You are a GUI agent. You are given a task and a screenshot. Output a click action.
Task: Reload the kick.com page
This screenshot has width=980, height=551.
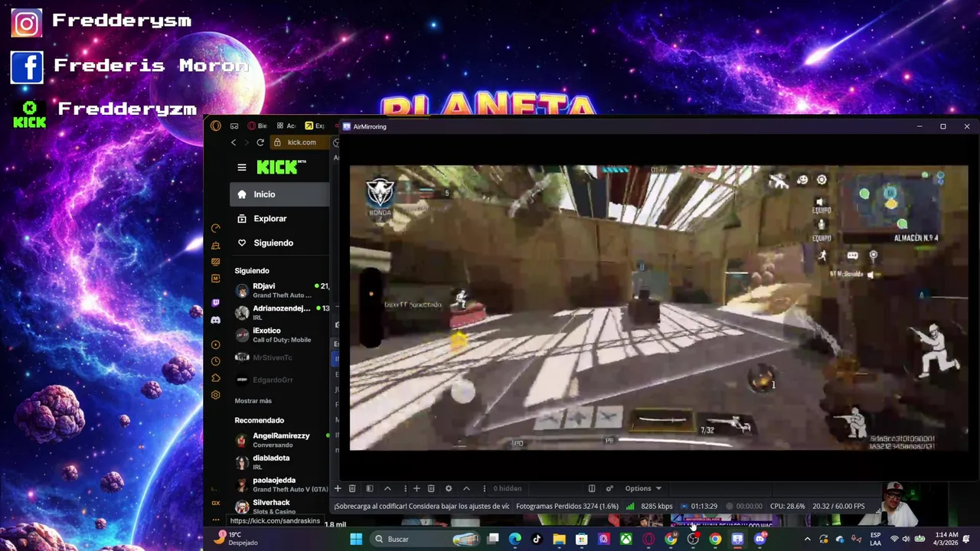tap(260, 142)
